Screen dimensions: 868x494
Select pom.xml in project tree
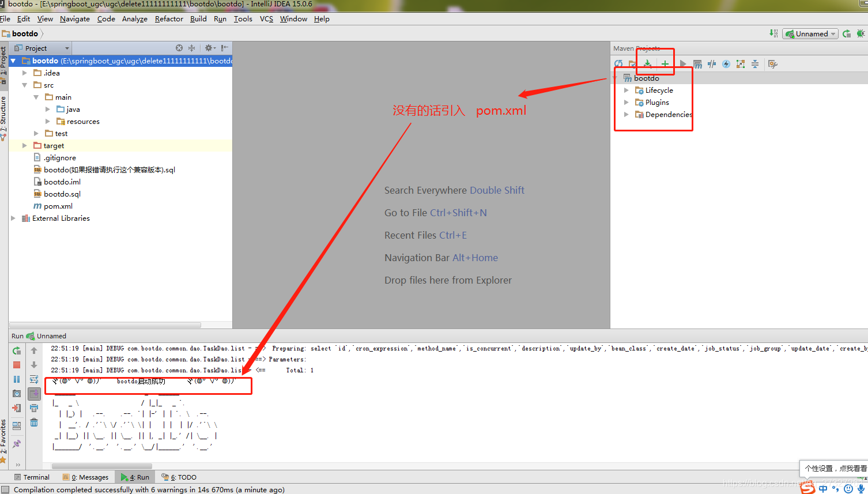point(53,206)
